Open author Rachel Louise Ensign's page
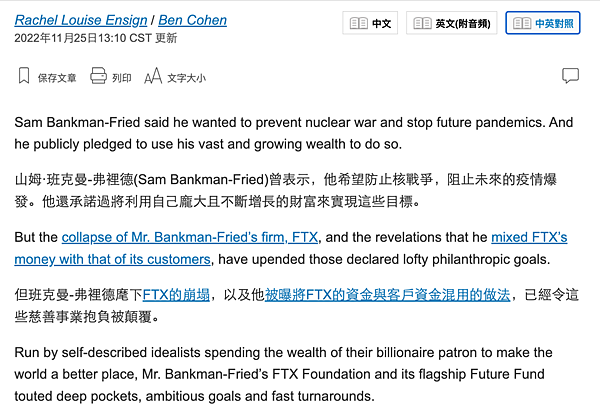The image size is (600, 417). click(78, 20)
